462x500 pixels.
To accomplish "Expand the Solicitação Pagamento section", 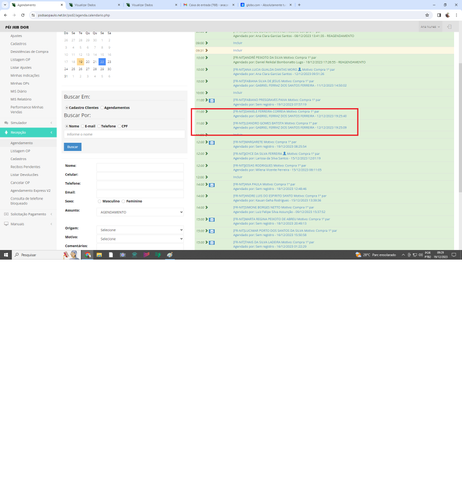I will pos(51,214).
